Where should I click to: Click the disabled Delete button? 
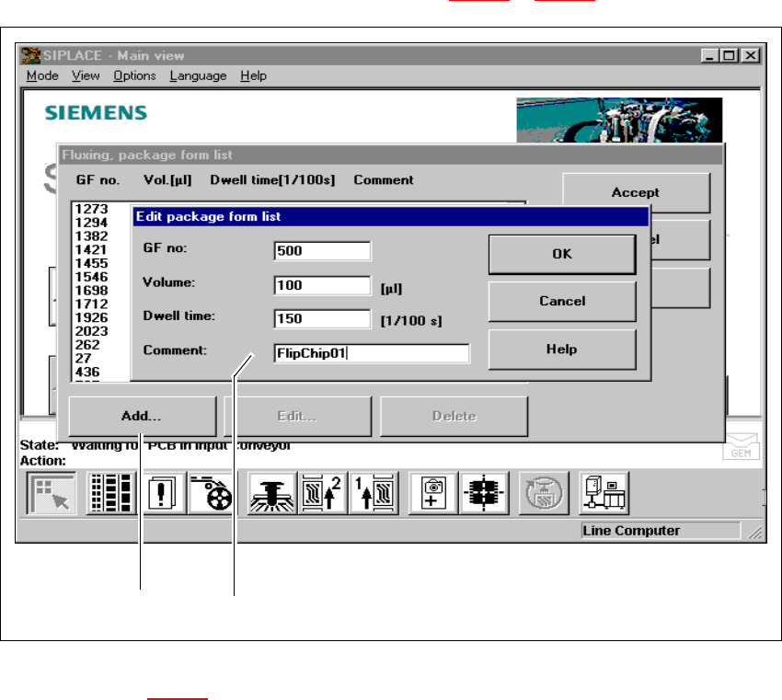pos(454,416)
